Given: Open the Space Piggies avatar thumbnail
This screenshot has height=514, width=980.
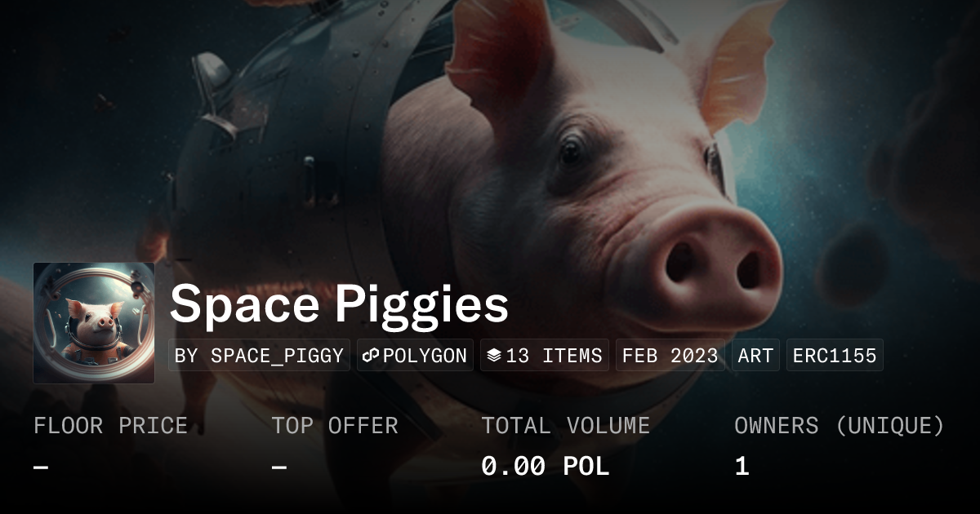Looking at the screenshot, I should tap(94, 323).
